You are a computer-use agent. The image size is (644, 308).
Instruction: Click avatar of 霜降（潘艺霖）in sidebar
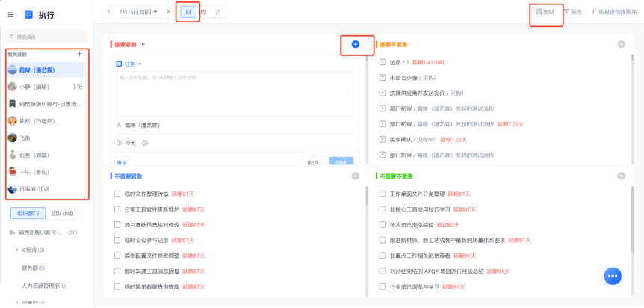12,70
